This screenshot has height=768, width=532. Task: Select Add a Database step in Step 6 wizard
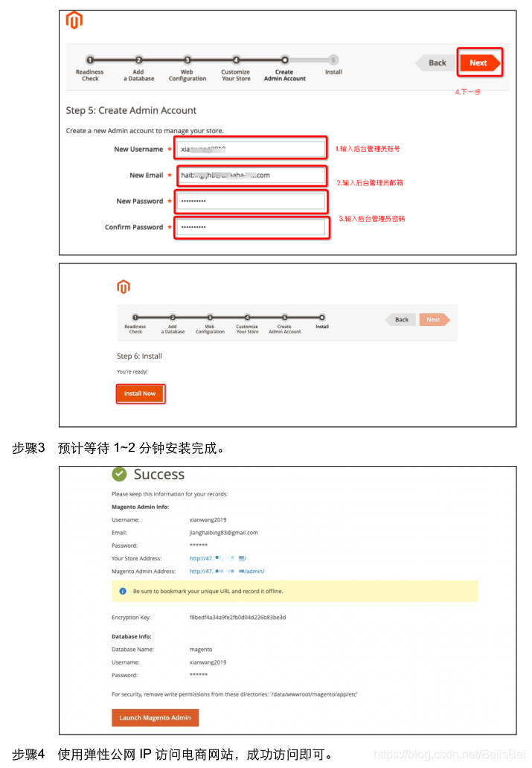[x=173, y=324]
